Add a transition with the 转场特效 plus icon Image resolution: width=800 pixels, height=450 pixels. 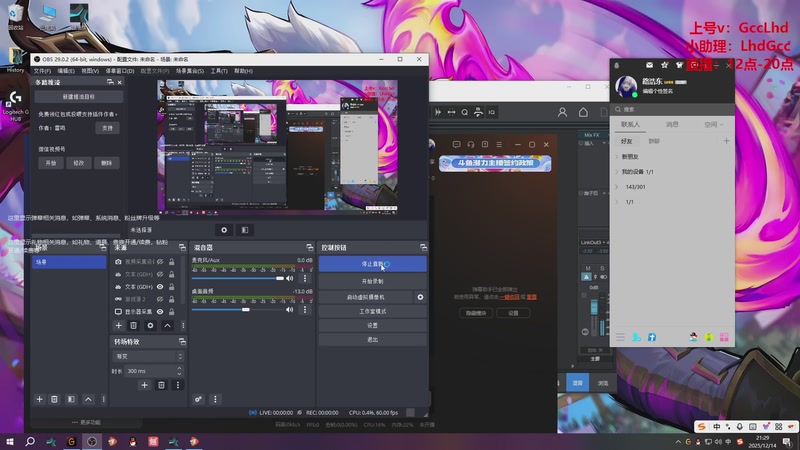tap(144, 385)
